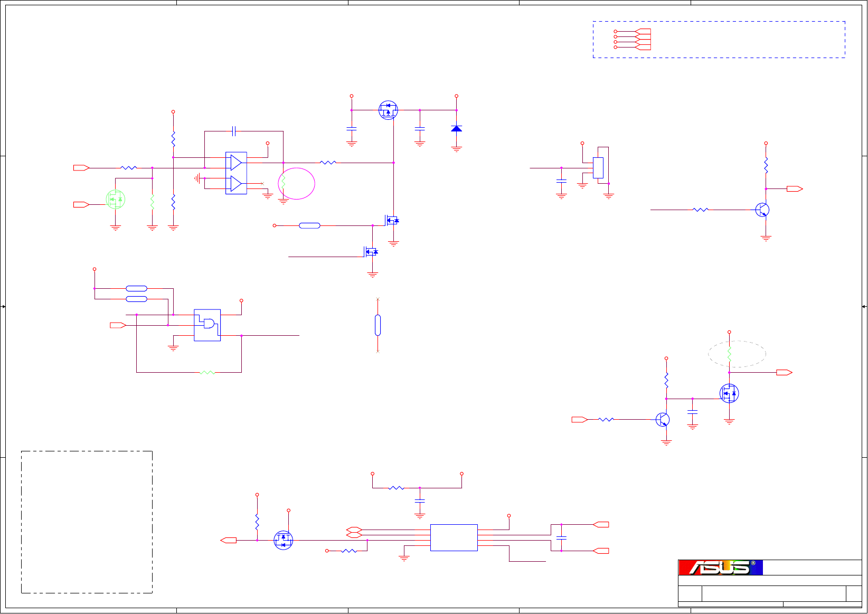Select the topmost red port in the dashed blue box
868x614 pixels.
[644, 32]
